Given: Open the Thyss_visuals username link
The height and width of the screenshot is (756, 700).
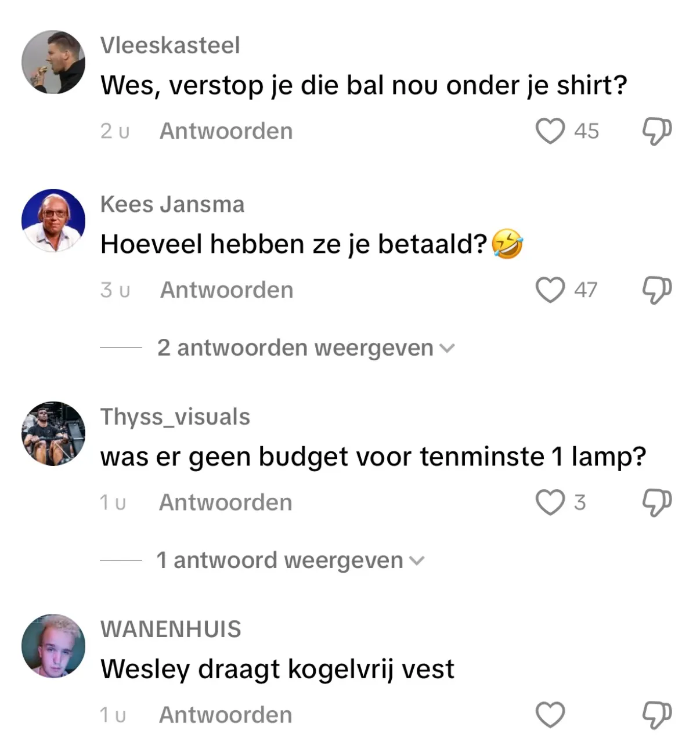Looking at the screenshot, I should [x=175, y=417].
